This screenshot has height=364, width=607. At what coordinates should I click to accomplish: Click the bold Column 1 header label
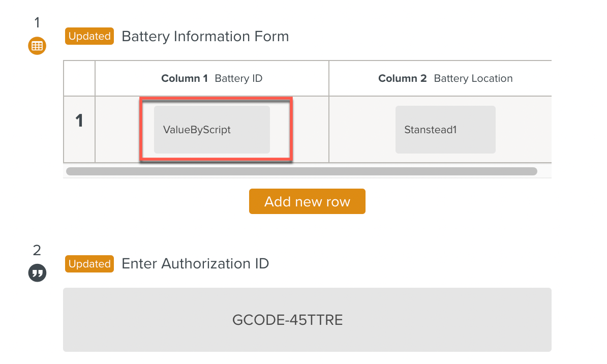(185, 78)
